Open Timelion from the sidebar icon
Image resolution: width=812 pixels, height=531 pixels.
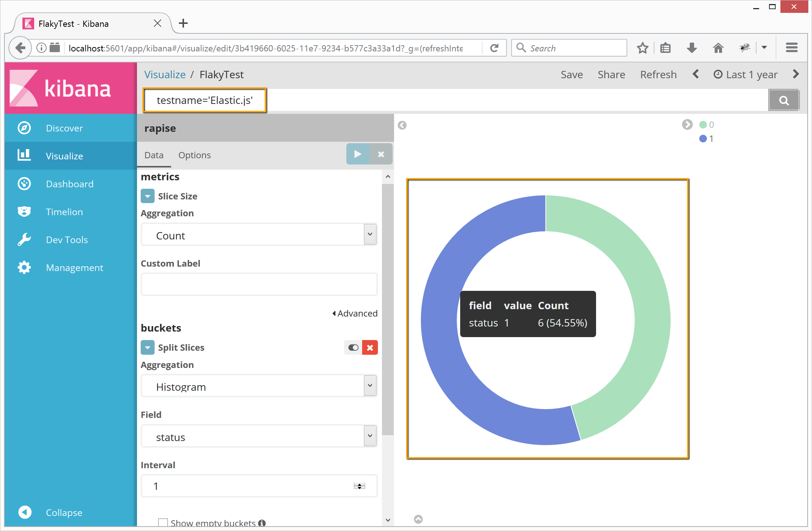click(x=24, y=212)
